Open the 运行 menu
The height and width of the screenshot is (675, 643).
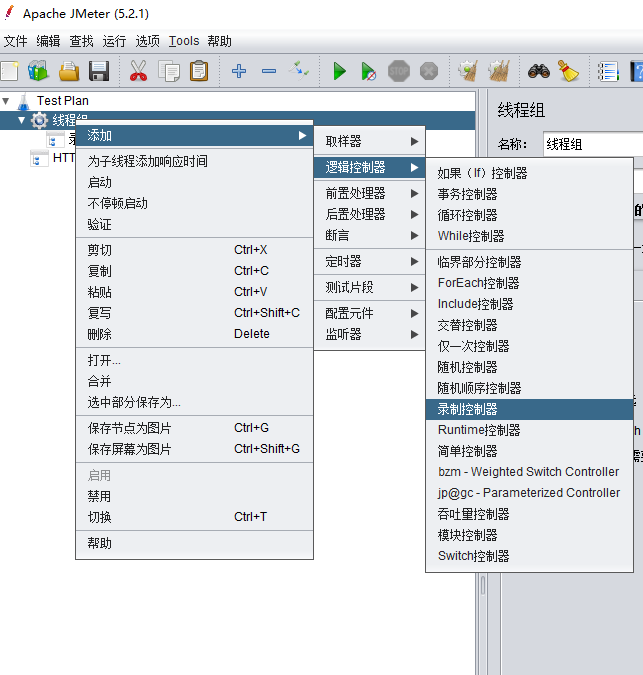click(x=114, y=41)
